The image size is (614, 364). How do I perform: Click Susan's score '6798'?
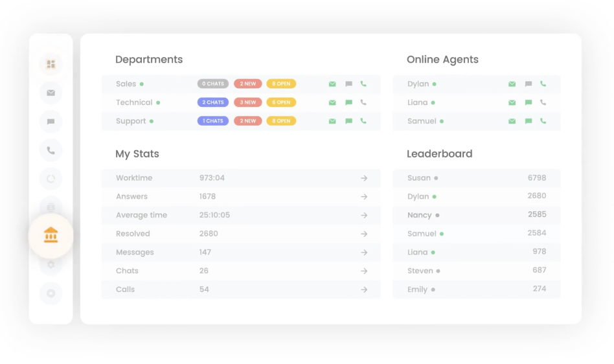tap(537, 177)
